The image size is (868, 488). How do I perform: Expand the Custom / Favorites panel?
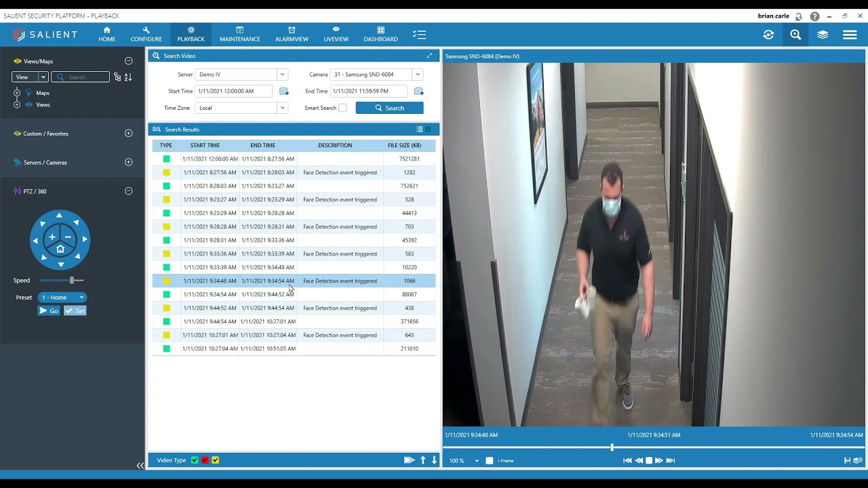point(128,134)
